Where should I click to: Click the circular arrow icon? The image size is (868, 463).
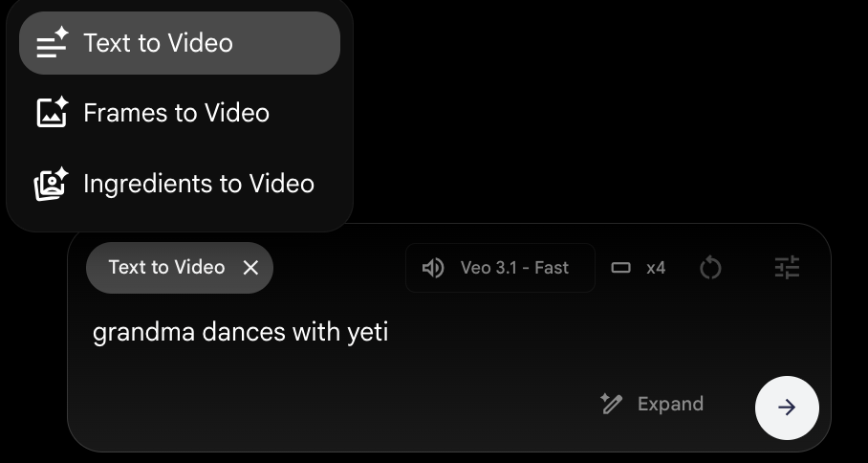710,268
